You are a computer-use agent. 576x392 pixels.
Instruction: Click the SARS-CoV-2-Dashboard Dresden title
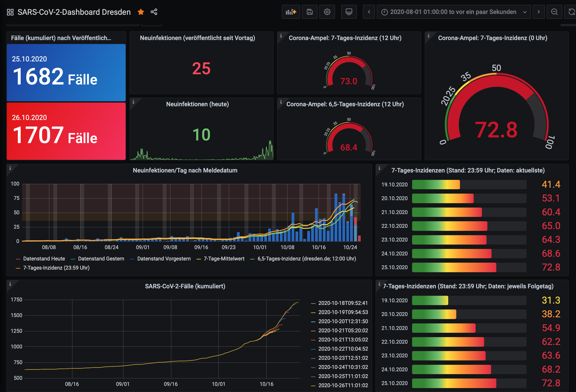[74, 12]
